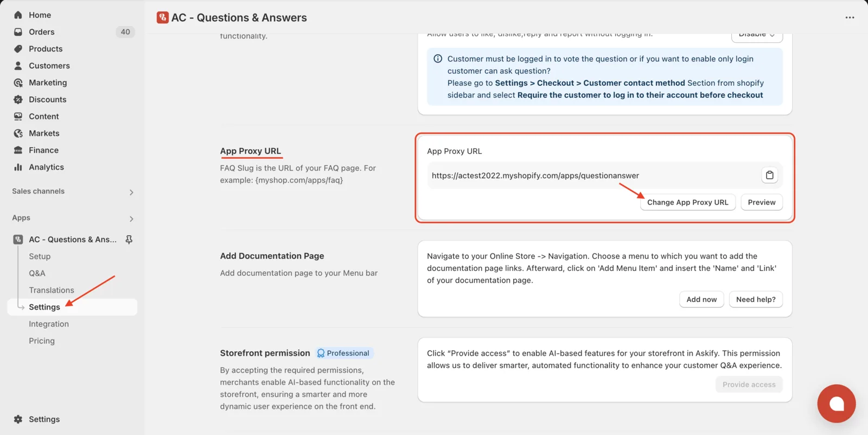Screen dimensions: 868x435
Task: Click the Add now button
Action: 701,299
